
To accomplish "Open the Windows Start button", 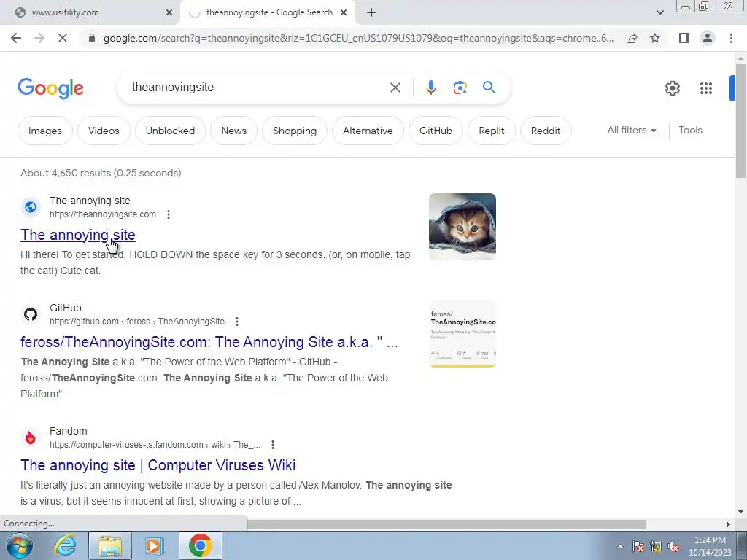I will point(20,545).
